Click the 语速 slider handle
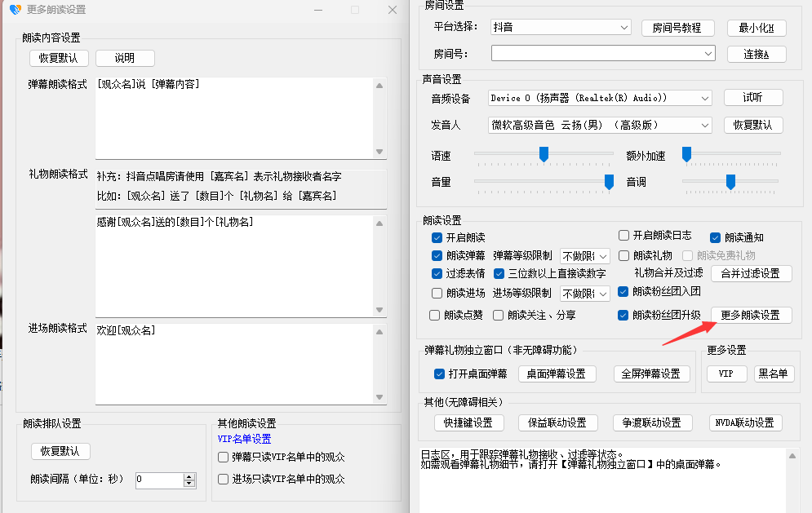The image size is (812, 513). (544, 154)
